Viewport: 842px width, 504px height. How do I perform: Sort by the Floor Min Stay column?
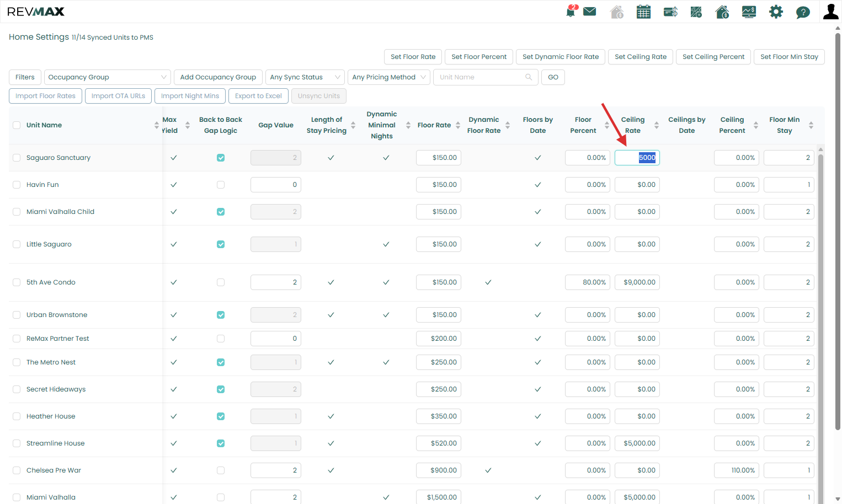811,125
